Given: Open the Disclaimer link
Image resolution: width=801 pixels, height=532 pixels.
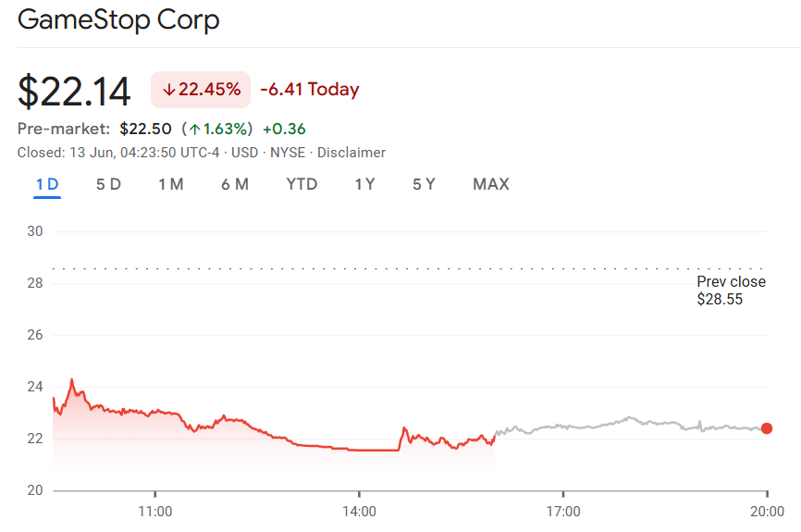Looking at the screenshot, I should 351,153.
